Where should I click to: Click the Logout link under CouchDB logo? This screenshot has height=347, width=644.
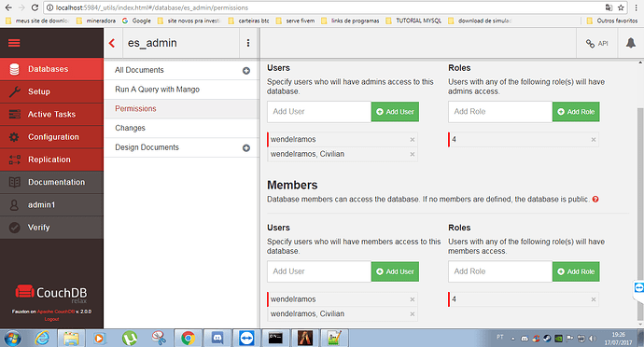pos(51,319)
